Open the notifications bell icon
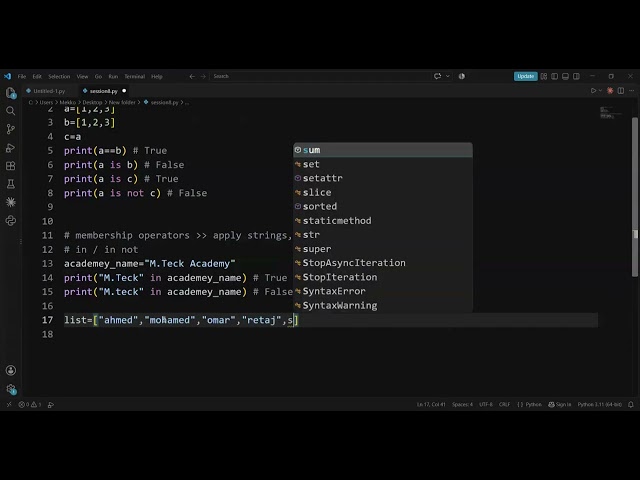 click(x=631, y=404)
